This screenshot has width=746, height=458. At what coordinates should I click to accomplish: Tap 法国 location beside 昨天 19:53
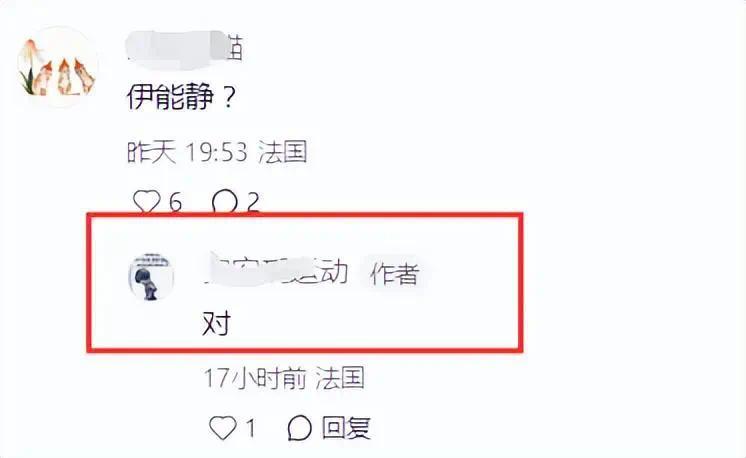[x=283, y=152]
